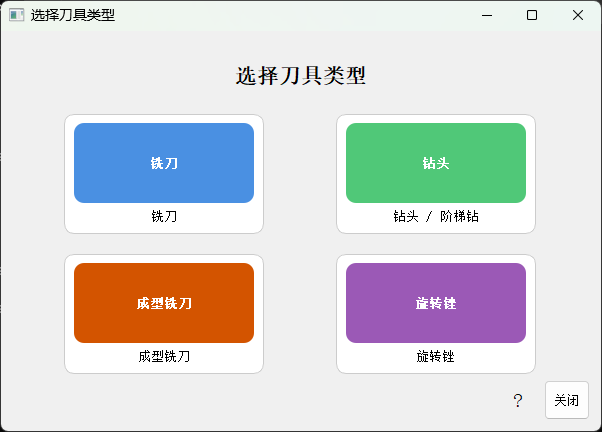Click the application icon in title bar
This screenshot has height=432, width=602.
[x=16, y=15]
